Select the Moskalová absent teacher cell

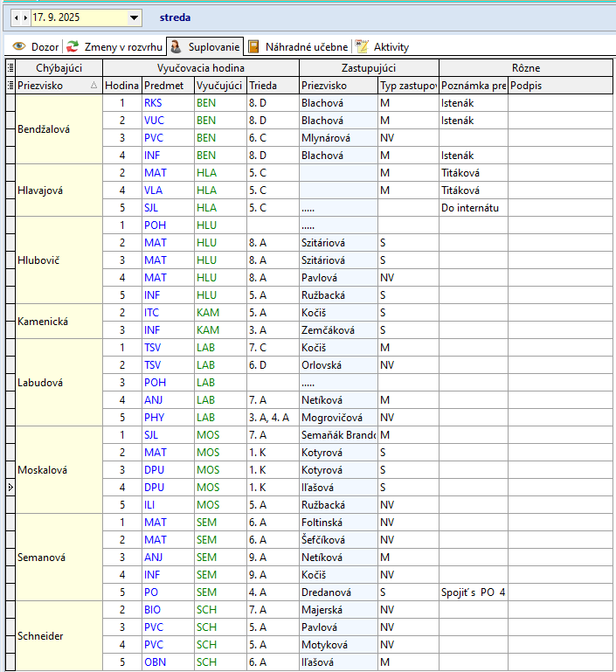(x=59, y=470)
